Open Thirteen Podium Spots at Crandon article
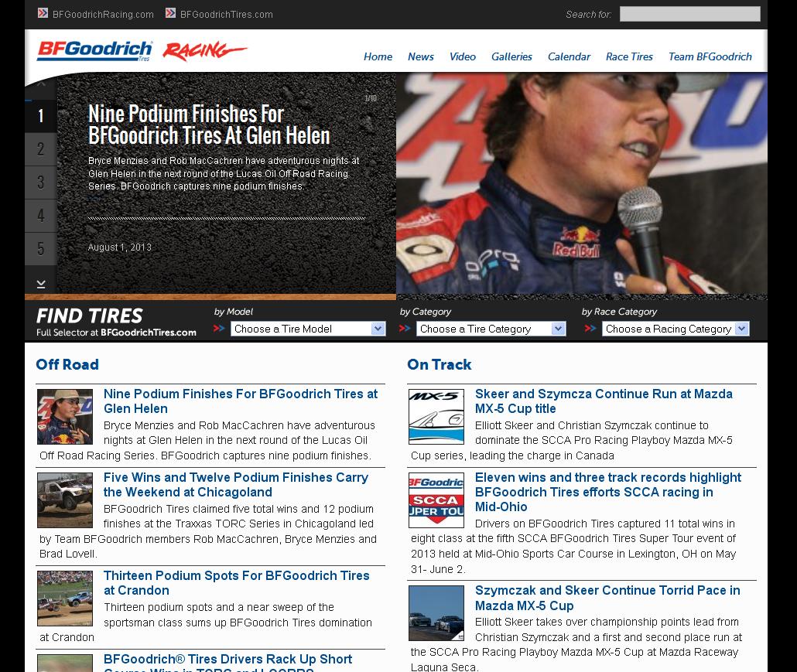Viewport: 797px width, 672px height. click(x=236, y=583)
